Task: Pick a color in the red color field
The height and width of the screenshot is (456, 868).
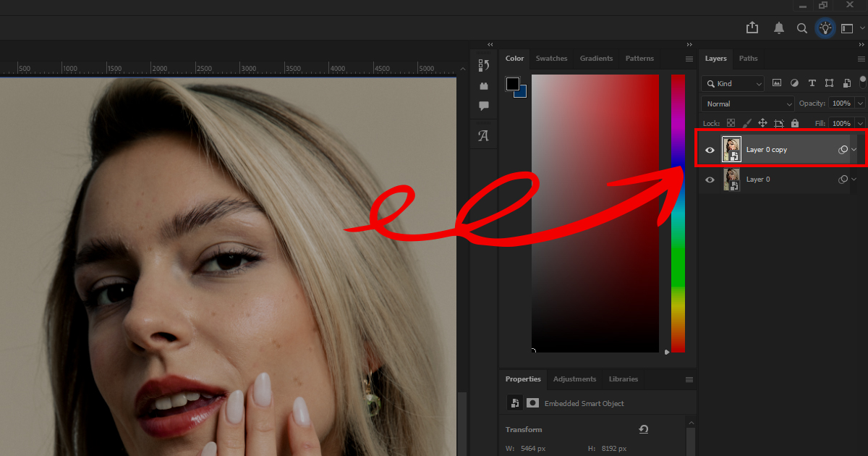Action: coord(595,214)
